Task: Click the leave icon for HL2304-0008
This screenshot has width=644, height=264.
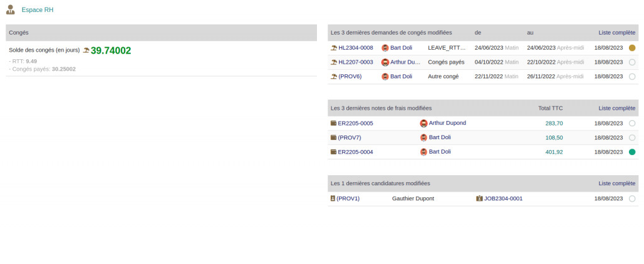Action: click(334, 48)
